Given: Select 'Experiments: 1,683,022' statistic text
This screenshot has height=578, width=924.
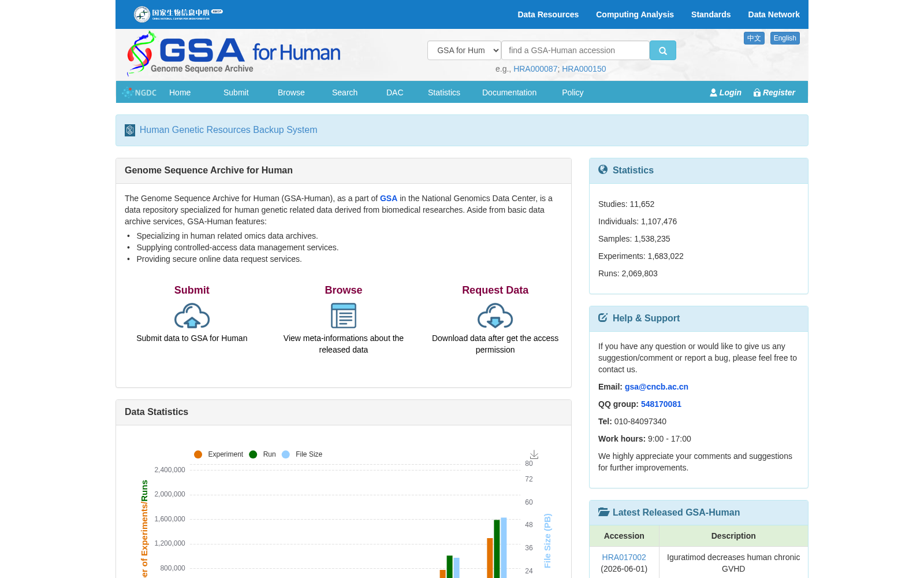Looking at the screenshot, I should coord(641,256).
